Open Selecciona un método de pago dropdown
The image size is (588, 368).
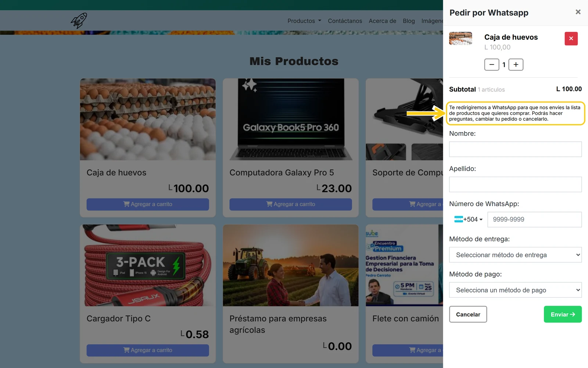515,290
